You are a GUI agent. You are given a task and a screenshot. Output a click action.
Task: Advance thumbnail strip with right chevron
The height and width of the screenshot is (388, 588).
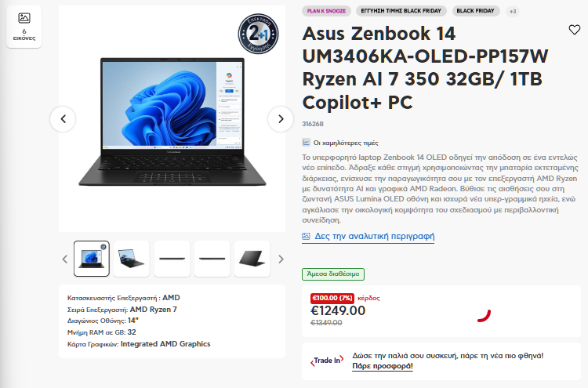(x=281, y=259)
